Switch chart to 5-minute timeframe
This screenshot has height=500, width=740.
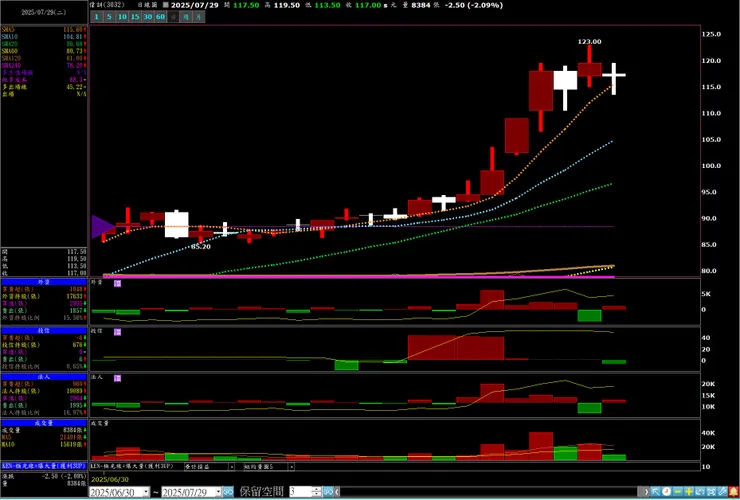tap(109, 17)
